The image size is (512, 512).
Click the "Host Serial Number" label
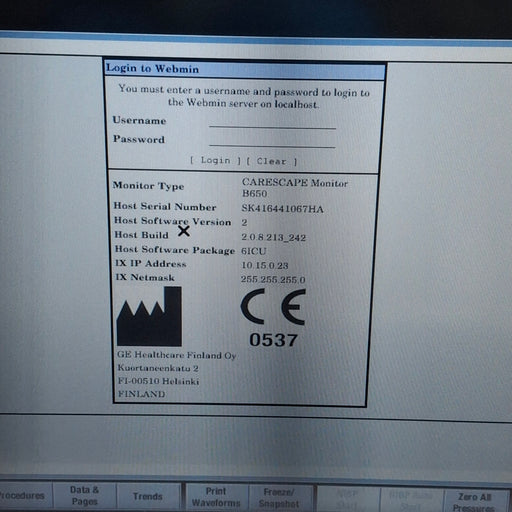click(x=165, y=207)
